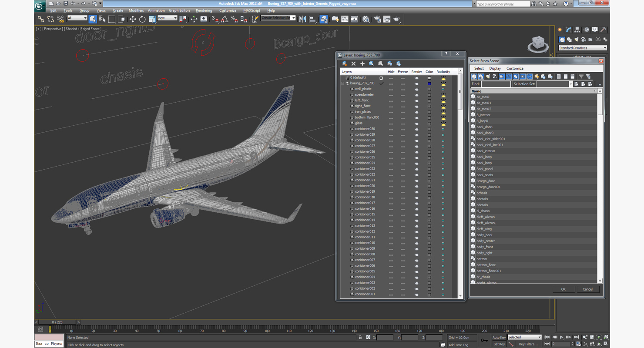
Task: Open the View reference coordinate dropdown
Action: [167, 18]
